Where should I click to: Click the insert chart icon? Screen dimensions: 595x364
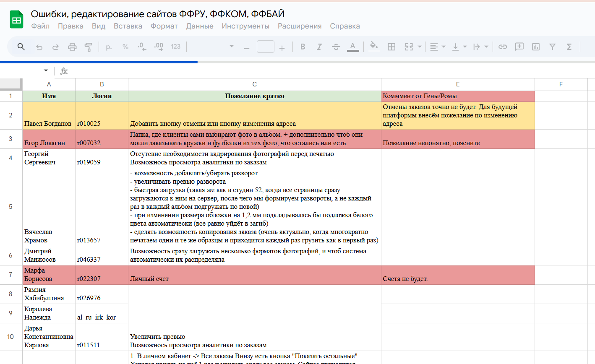point(536,47)
